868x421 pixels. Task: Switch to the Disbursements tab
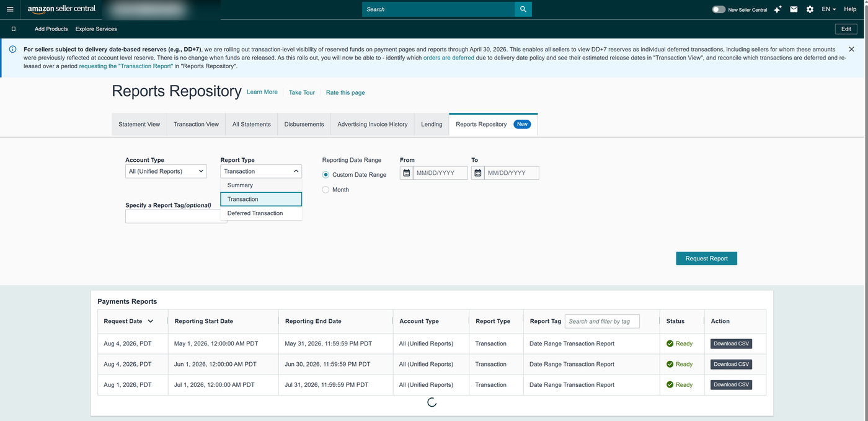pyautogui.click(x=304, y=124)
